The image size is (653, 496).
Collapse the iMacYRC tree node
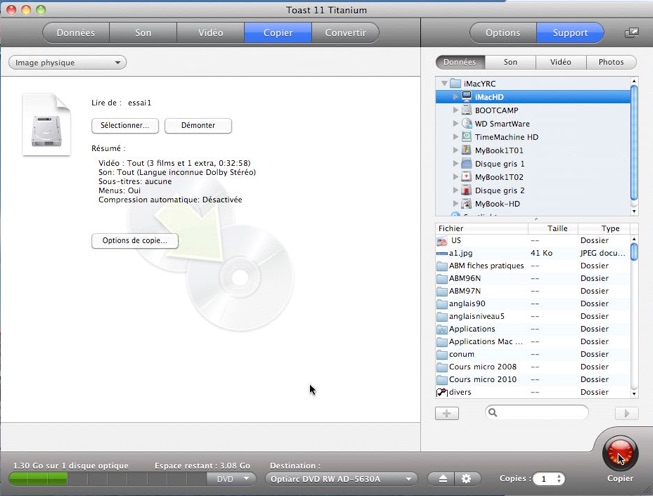[x=444, y=83]
